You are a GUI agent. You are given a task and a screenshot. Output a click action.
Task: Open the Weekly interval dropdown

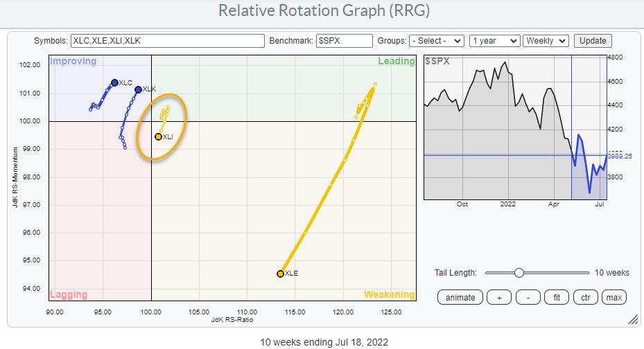pos(546,41)
